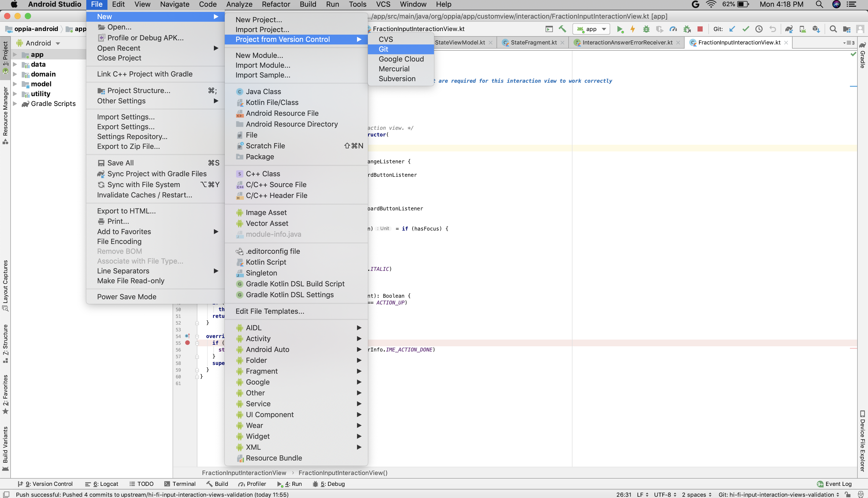Click the macOS Spotlight search icon

point(819,4)
